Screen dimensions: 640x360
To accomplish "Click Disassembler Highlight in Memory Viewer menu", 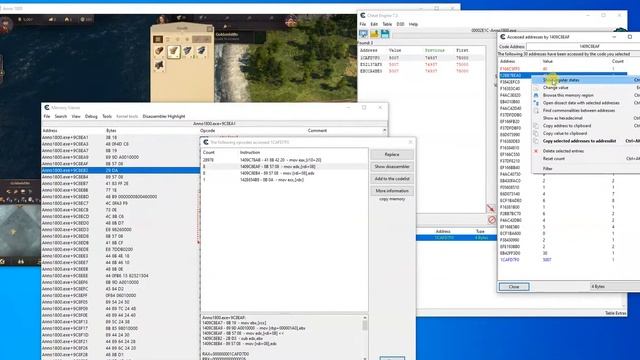I will coord(164,116).
